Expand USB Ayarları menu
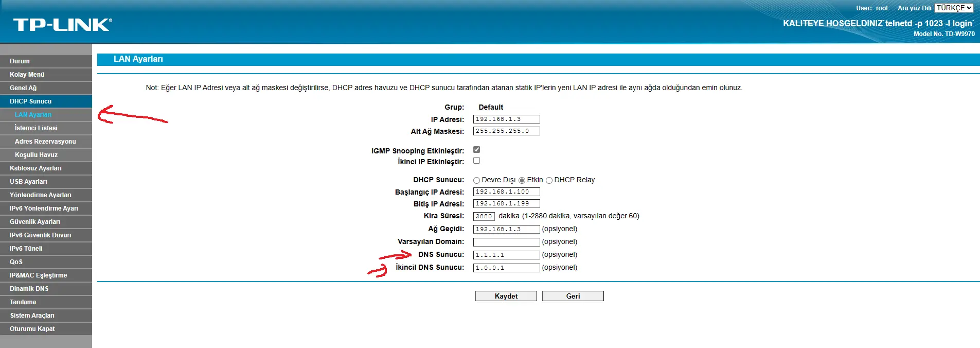The image size is (980, 348). tap(46, 182)
